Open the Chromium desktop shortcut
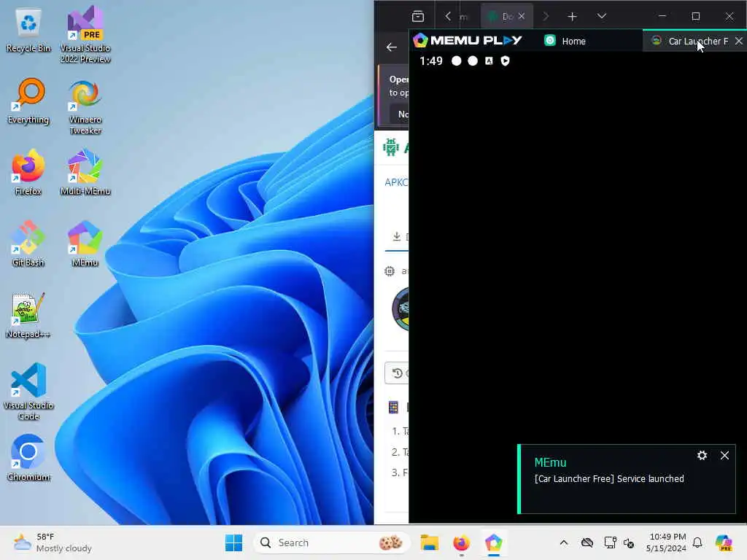Image resolution: width=747 pixels, height=560 pixels. [28, 458]
